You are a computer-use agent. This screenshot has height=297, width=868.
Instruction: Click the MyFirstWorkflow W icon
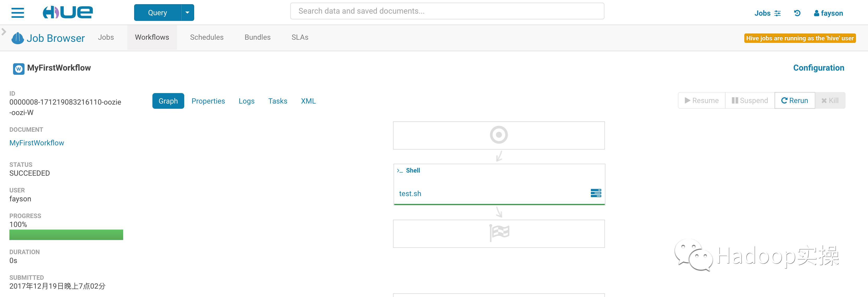point(19,68)
